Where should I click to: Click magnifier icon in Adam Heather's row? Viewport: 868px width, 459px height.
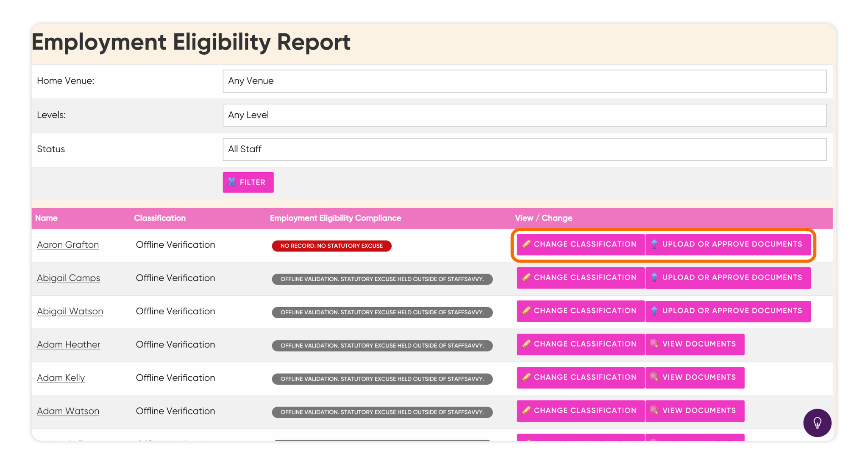pos(654,344)
